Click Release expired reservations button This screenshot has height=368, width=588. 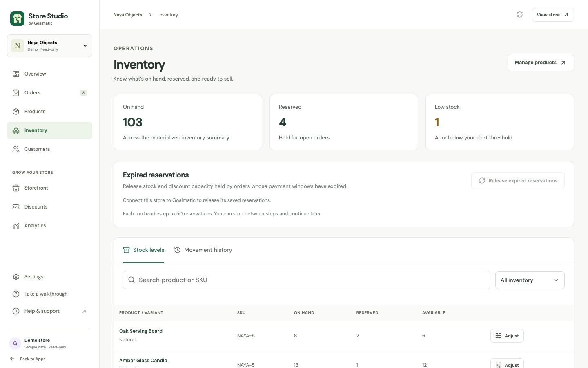(x=518, y=181)
